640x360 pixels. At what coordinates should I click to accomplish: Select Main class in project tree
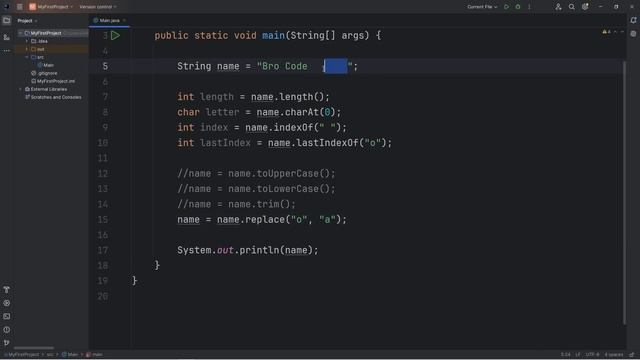point(46,65)
